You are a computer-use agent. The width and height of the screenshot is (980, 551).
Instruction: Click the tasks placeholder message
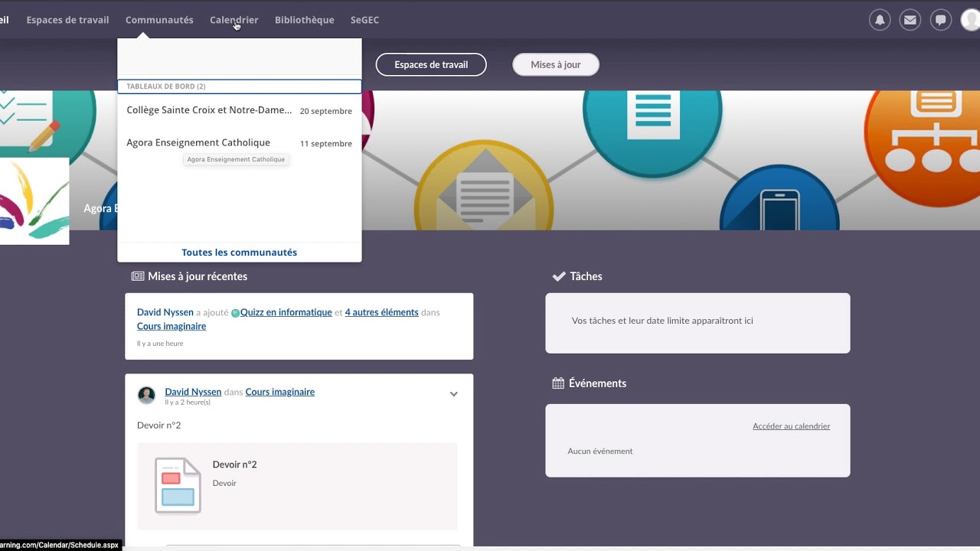(x=662, y=321)
